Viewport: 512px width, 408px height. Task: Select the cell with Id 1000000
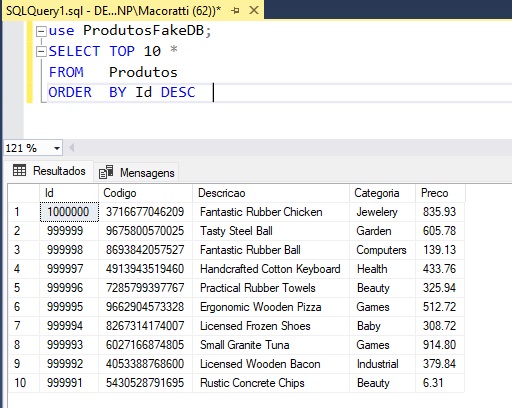pos(69,212)
